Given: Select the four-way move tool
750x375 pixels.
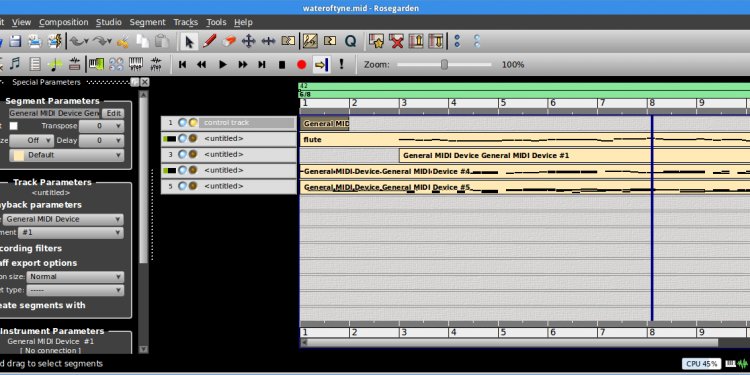Looking at the screenshot, I should tap(249, 42).
